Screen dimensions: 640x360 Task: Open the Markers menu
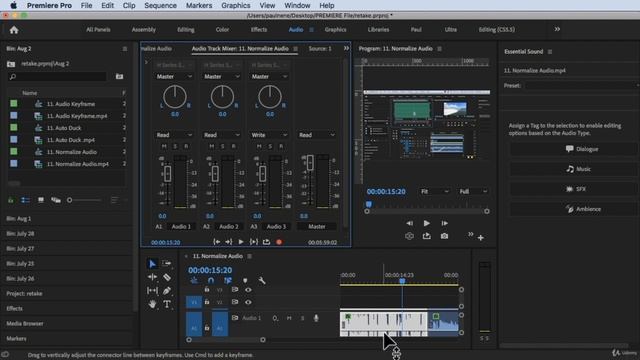(x=199, y=5)
